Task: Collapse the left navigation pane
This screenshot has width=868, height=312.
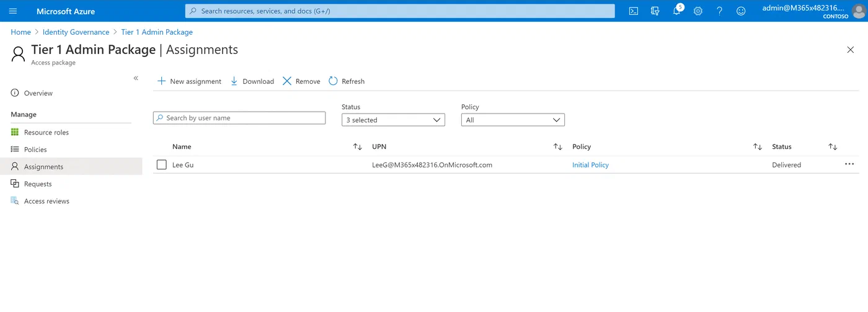Action: (x=136, y=78)
